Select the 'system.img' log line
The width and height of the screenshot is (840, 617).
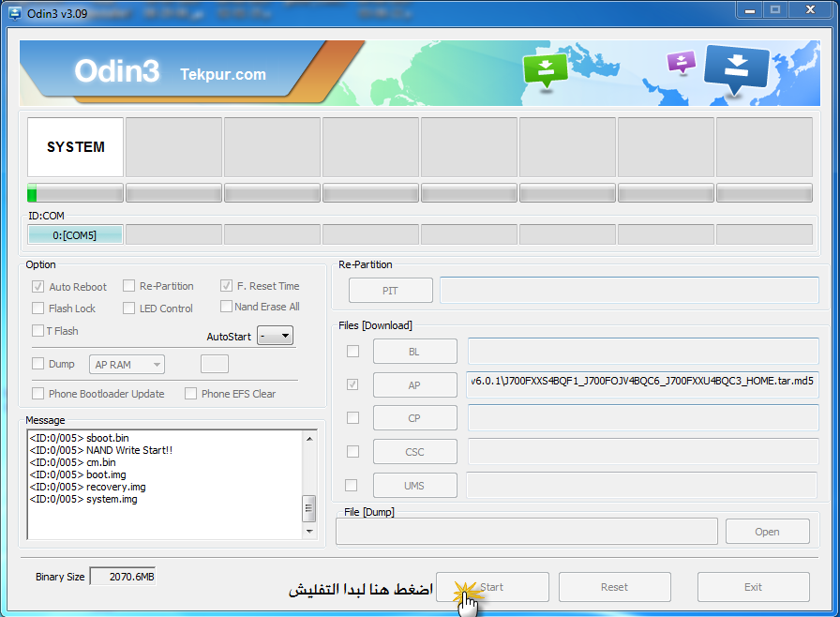click(x=83, y=499)
